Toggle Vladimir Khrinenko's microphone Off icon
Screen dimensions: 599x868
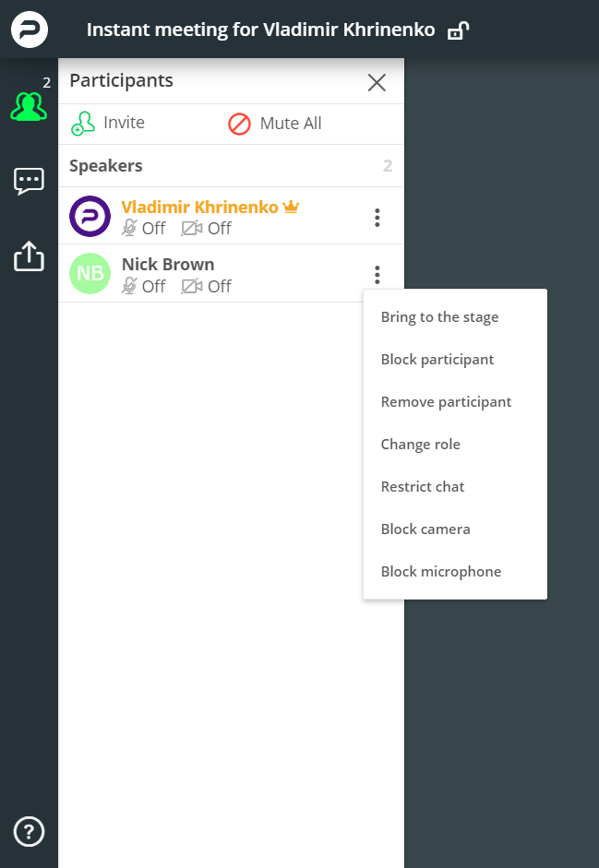tap(129, 228)
